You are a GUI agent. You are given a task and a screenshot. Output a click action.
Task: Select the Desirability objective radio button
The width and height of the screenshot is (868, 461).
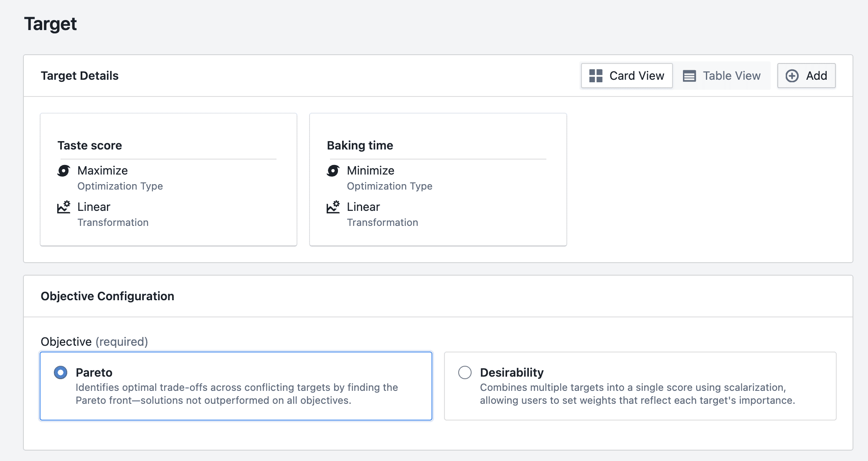[x=464, y=372]
